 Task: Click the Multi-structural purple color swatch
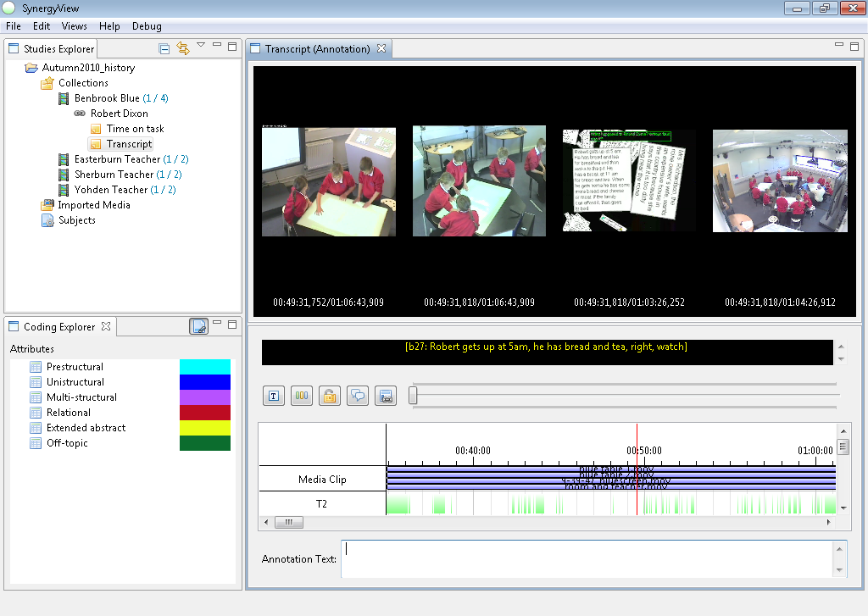tap(204, 397)
